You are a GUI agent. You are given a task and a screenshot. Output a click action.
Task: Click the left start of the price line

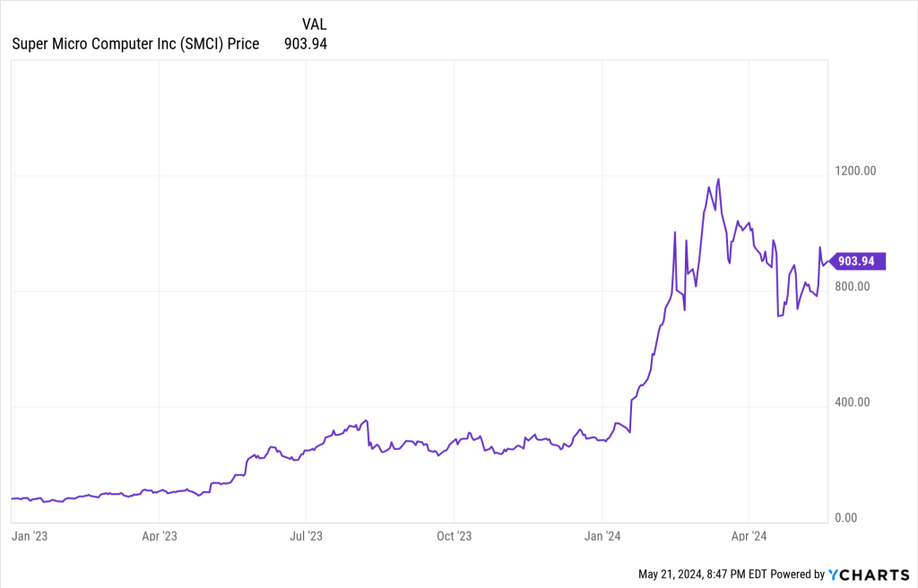coord(12,497)
